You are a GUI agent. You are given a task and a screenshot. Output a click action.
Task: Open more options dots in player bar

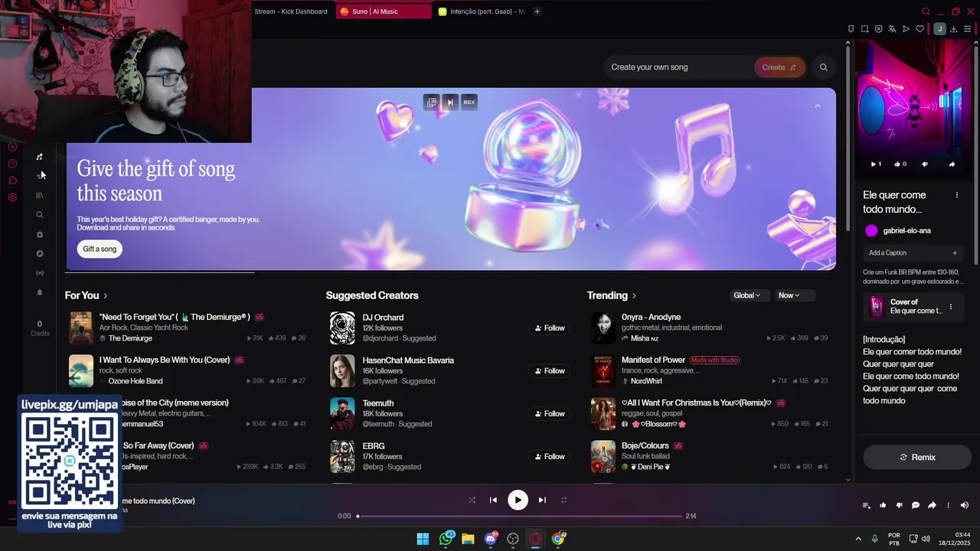[x=948, y=505]
